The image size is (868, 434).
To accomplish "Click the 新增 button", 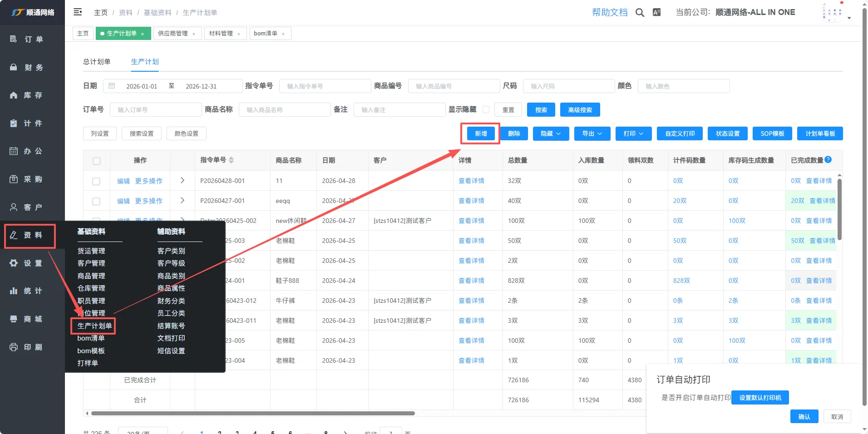I will [481, 133].
